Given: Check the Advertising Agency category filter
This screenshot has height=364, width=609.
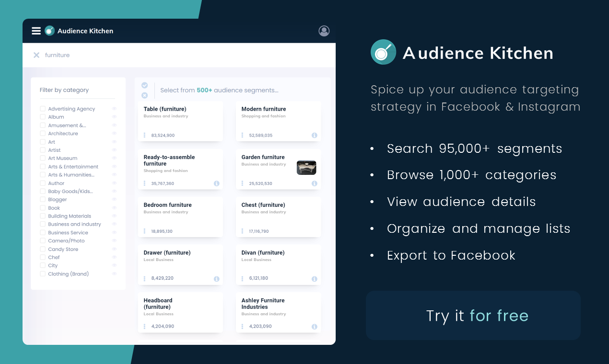Looking at the screenshot, I should point(43,109).
